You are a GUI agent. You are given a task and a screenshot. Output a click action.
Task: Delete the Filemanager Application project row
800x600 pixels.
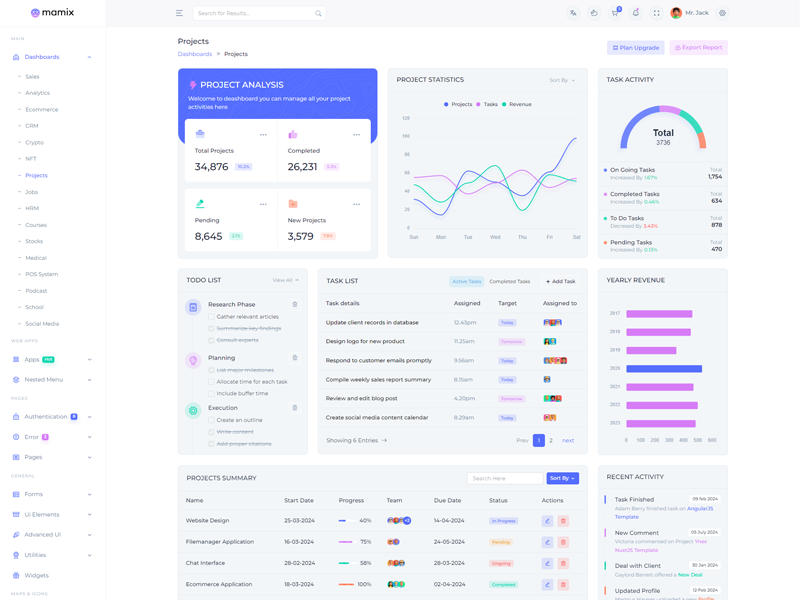[x=563, y=542]
